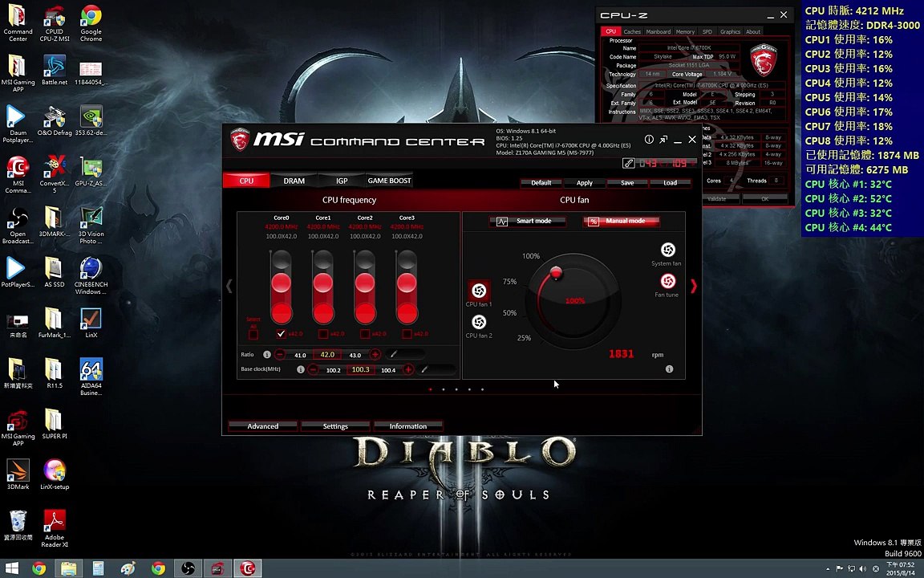Select Ratio value 43.0
The height and width of the screenshot is (578, 924).
(x=355, y=355)
